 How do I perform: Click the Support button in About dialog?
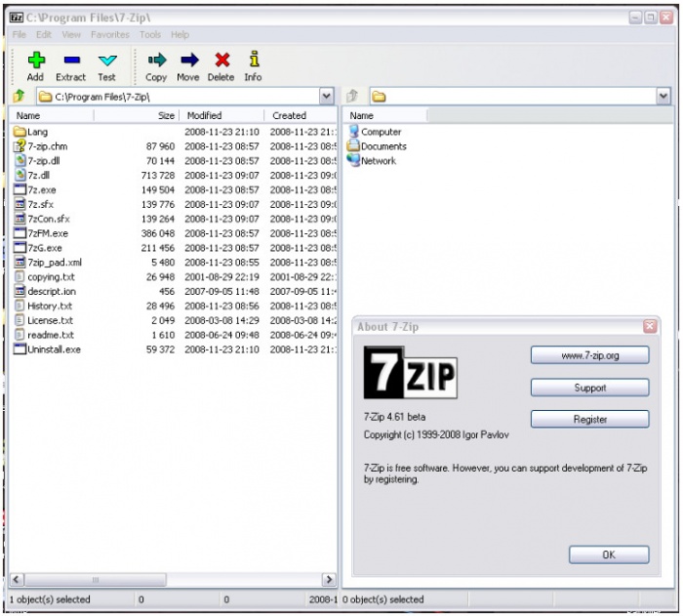589,388
